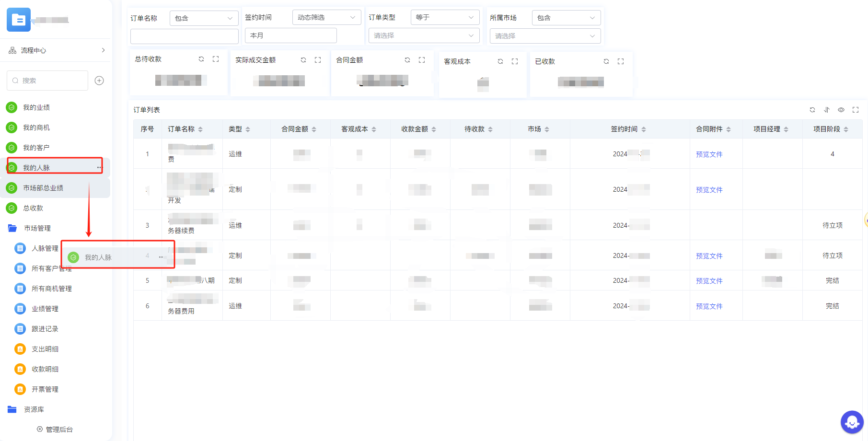Click the 订单名称 text input field
Screen dimensions: 868x441
tap(185, 36)
